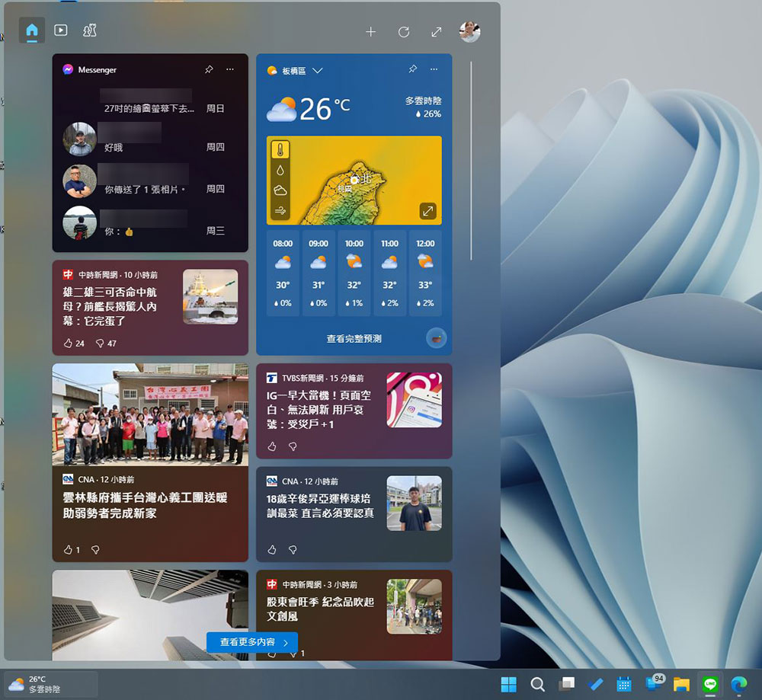Image resolution: width=762 pixels, height=700 pixels.
Task: Dislike the Yunlin County news story
Action: coord(95,549)
